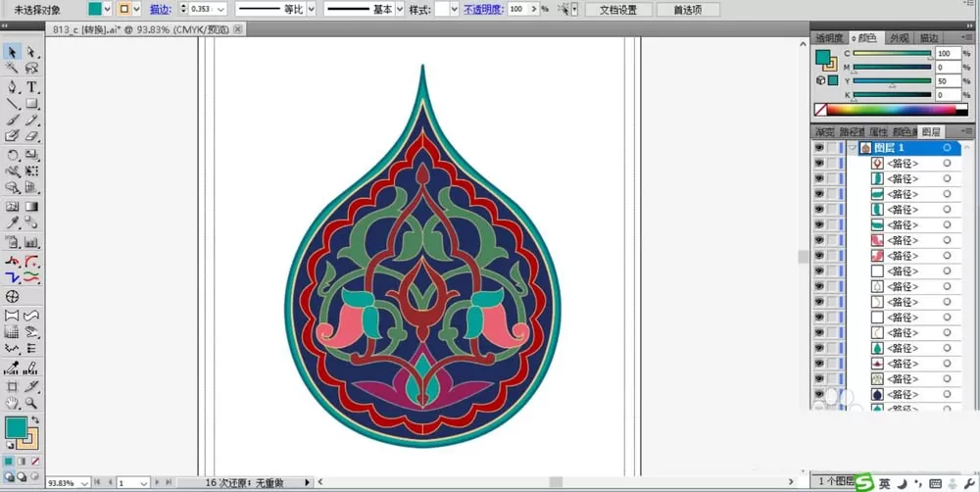The image size is (980, 492).
Task: Switch to the 渐变 panel tab
Action: point(824,132)
